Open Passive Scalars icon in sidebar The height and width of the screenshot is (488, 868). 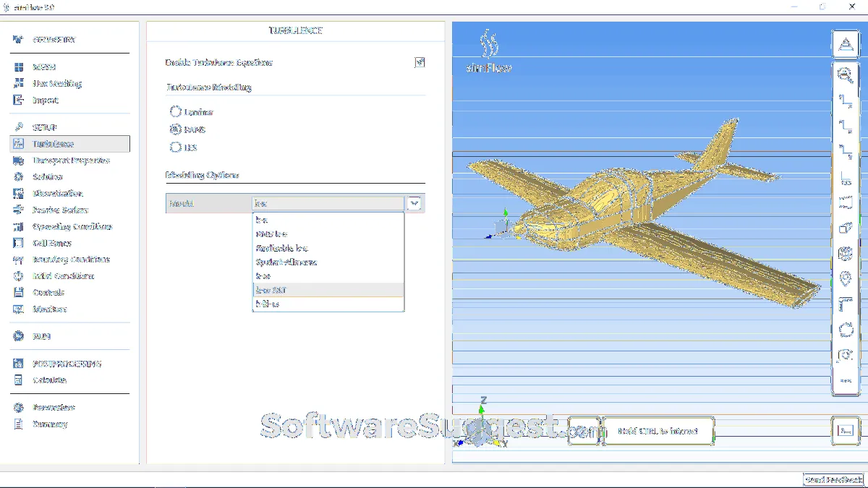tap(19, 210)
